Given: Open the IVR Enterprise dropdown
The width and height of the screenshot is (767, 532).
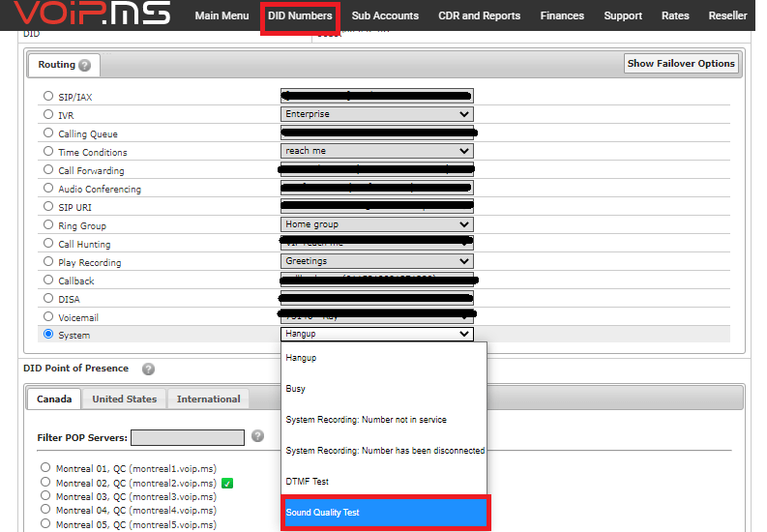Looking at the screenshot, I should (x=376, y=114).
